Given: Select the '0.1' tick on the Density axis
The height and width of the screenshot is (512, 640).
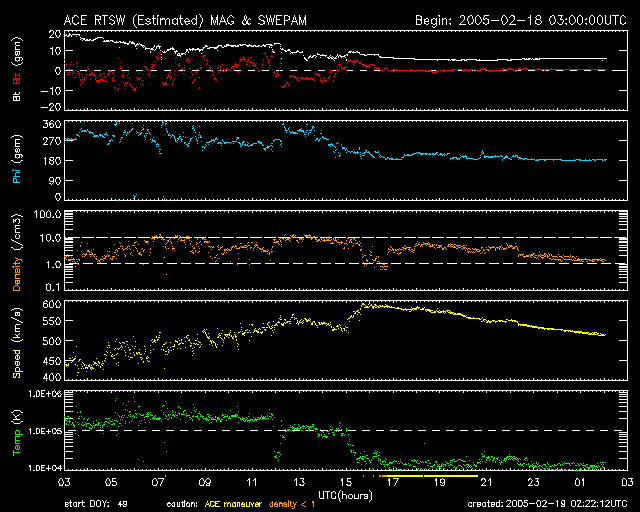Looking at the screenshot, I should click(x=53, y=287).
